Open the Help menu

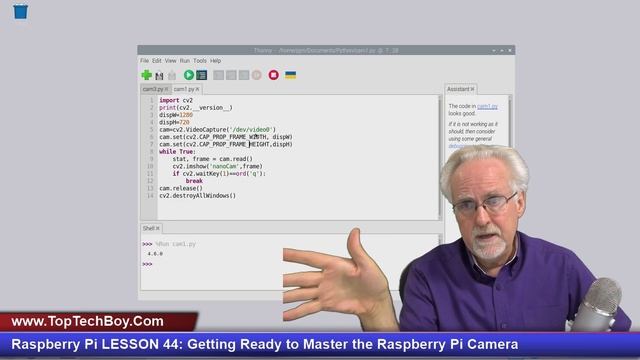(216, 61)
